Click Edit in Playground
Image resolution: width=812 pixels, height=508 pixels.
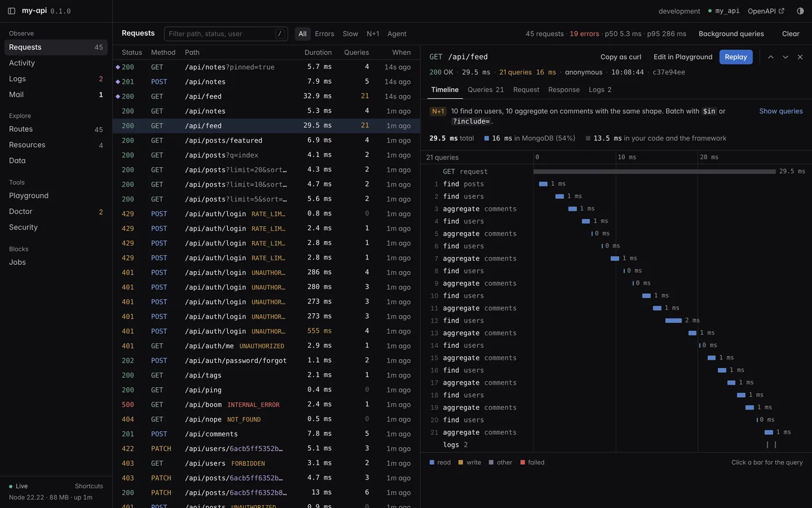683,57
